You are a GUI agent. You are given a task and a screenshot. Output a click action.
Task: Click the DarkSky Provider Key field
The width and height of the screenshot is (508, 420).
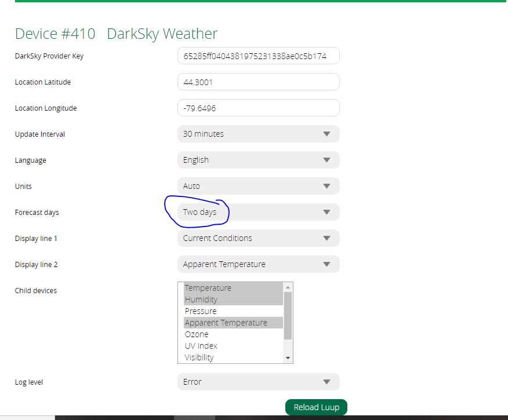tap(258, 56)
